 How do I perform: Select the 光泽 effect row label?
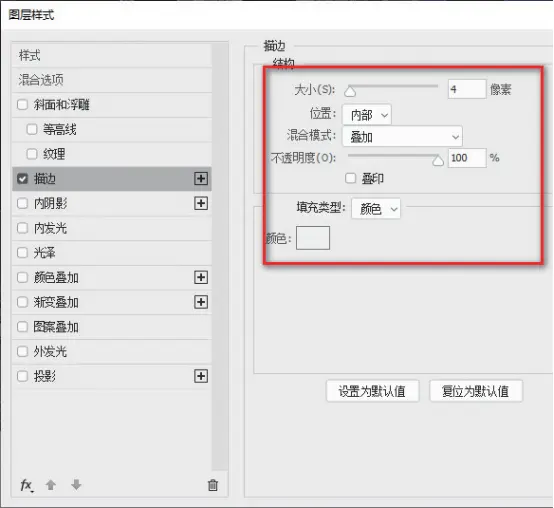tap(45, 253)
